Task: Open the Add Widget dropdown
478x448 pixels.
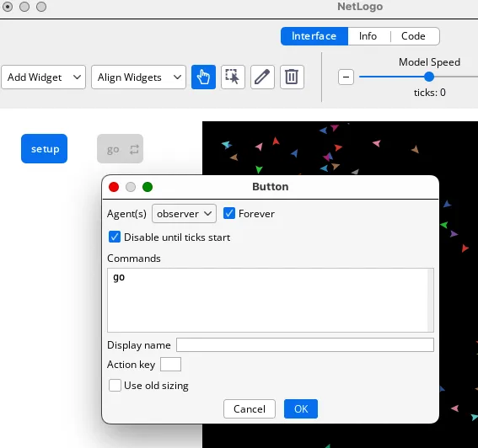Action: coord(43,77)
